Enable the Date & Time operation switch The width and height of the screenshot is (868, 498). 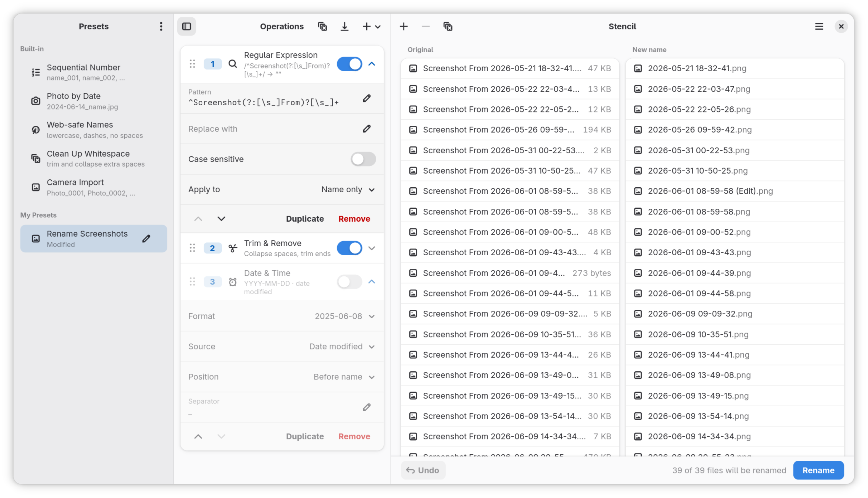(x=349, y=282)
